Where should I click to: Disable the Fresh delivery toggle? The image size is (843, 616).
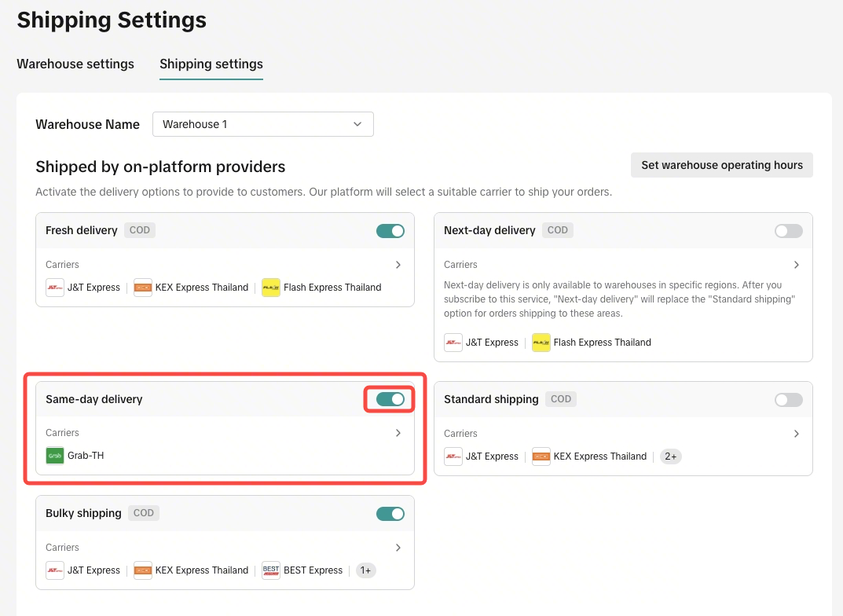click(390, 231)
